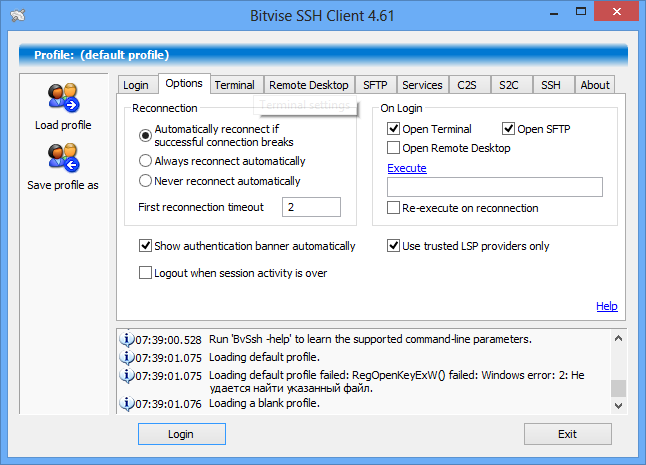Select 'Never reconnect automatically' option

coord(146,181)
